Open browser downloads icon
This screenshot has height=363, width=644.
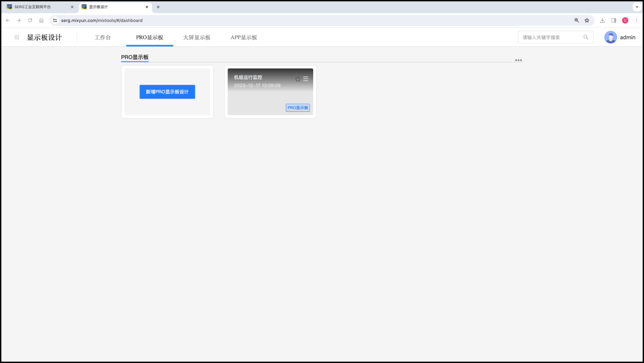point(602,20)
